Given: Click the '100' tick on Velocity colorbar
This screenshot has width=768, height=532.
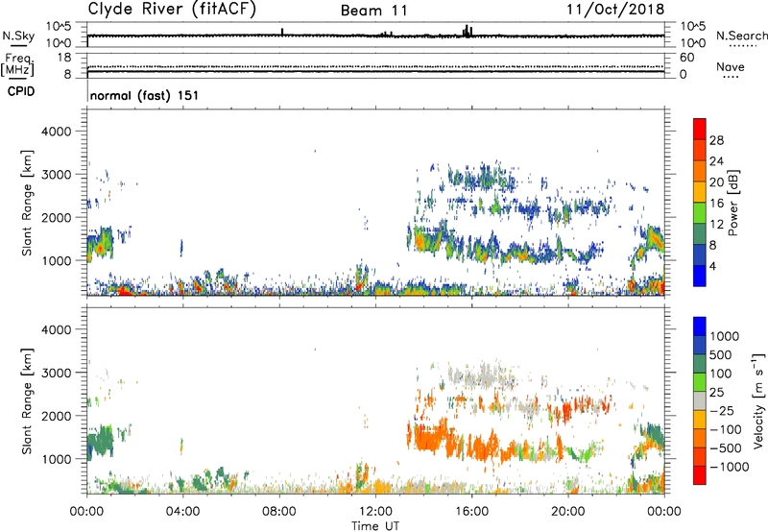Looking at the screenshot, I should (x=721, y=374).
